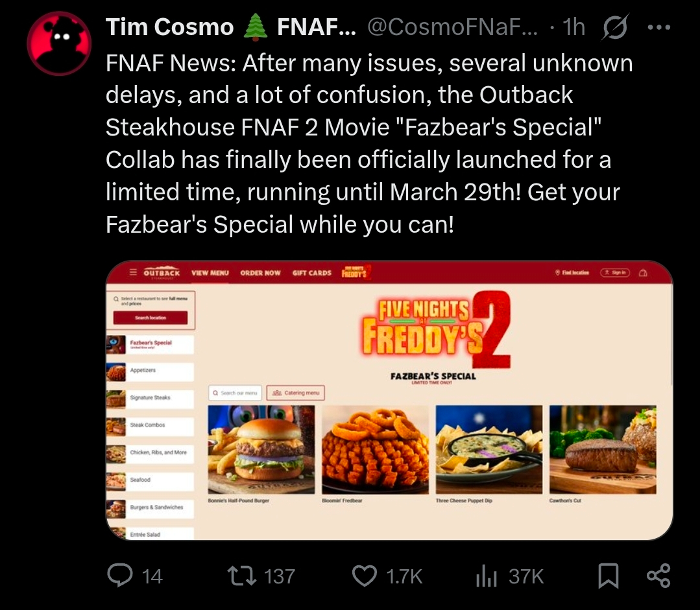
Task: Select Fazbear's Special sidebar category
Action: pos(151,344)
